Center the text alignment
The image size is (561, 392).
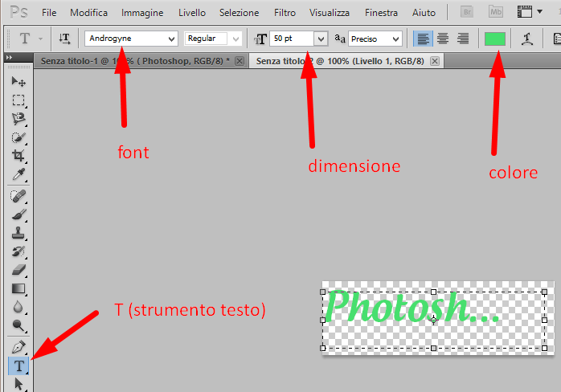click(x=443, y=39)
